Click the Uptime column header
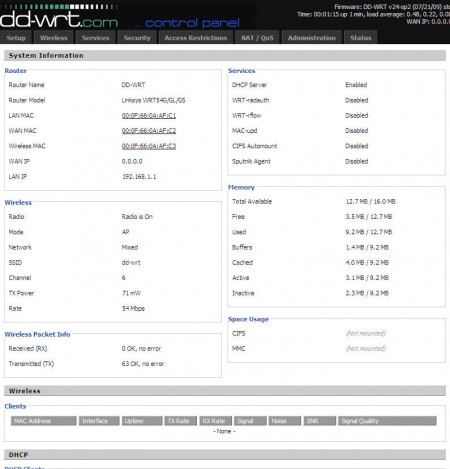The width and height of the screenshot is (450, 469). 142,421
